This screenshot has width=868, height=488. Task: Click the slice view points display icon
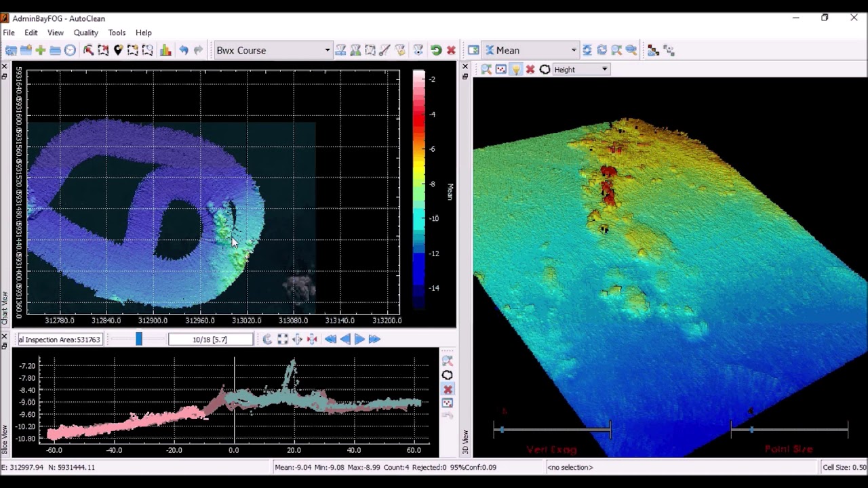point(448,403)
